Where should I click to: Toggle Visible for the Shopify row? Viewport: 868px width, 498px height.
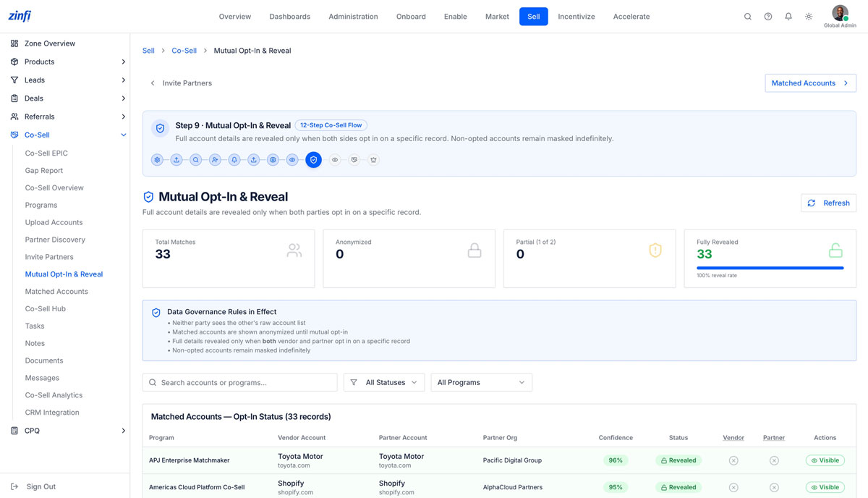click(x=825, y=487)
